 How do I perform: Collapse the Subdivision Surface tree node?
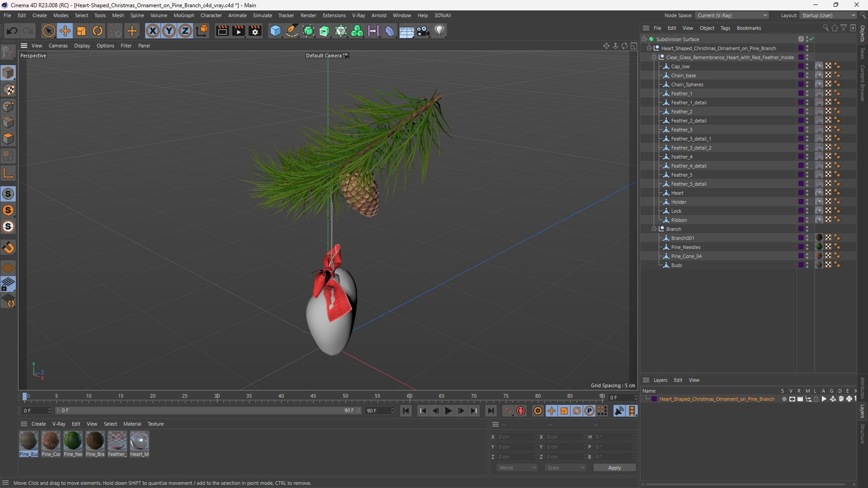[644, 39]
